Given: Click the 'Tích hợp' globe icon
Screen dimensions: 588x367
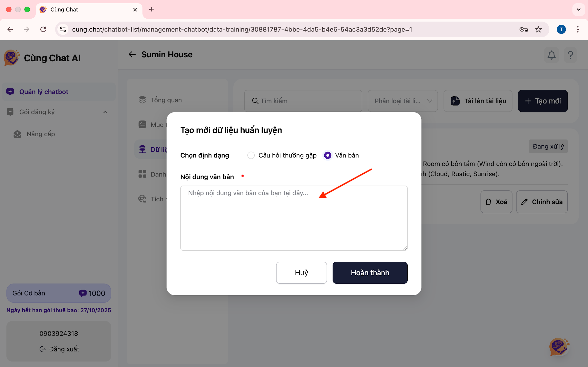Looking at the screenshot, I should [x=142, y=199].
